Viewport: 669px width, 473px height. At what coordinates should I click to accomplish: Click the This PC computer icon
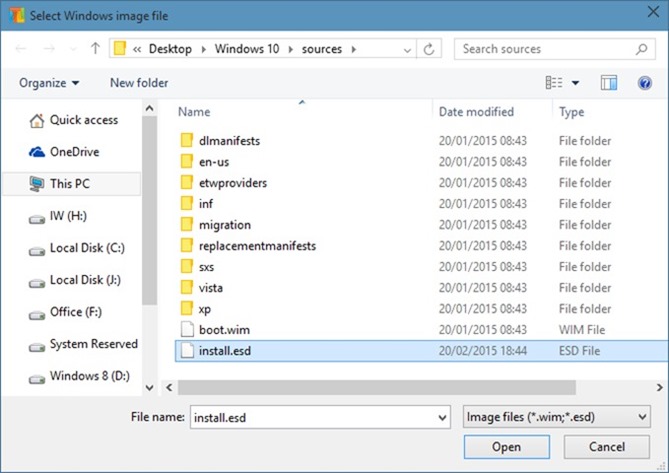coord(37,184)
